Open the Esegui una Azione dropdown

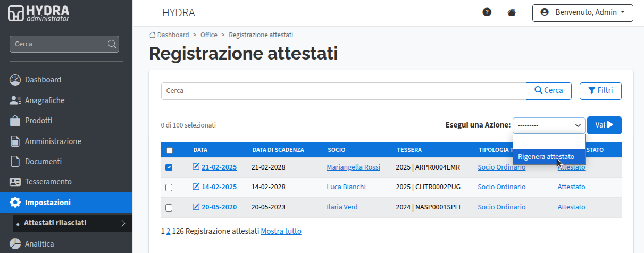[x=549, y=125]
